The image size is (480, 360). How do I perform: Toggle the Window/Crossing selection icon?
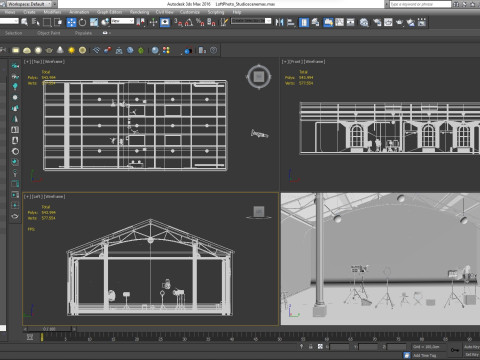point(58,22)
